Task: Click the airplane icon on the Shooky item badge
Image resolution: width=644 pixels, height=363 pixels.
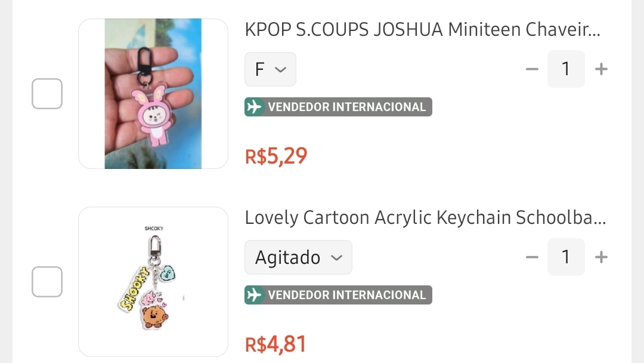Action: [x=255, y=295]
